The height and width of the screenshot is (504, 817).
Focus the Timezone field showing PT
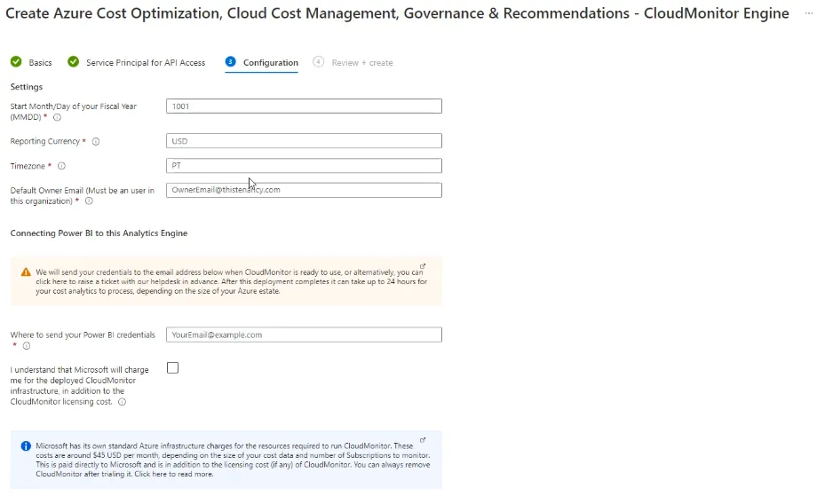pyautogui.click(x=304, y=166)
